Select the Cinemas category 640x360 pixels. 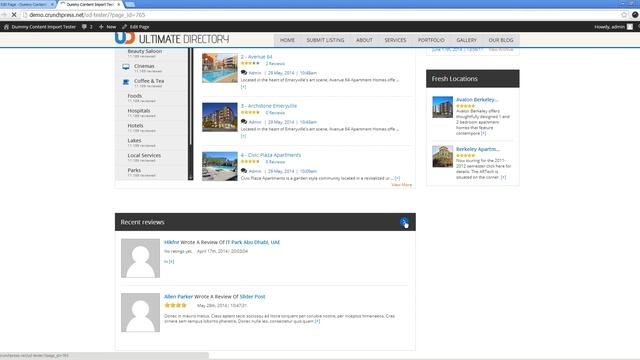tap(144, 66)
